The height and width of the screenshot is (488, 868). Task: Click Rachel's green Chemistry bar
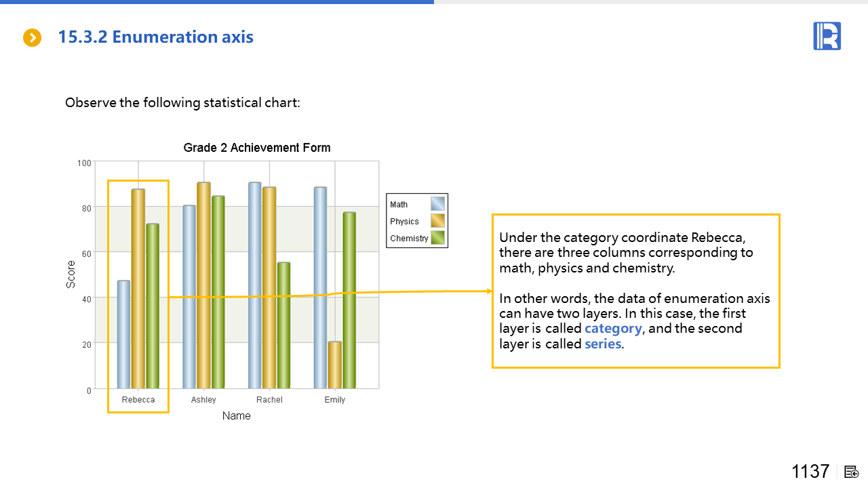click(284, 325)
